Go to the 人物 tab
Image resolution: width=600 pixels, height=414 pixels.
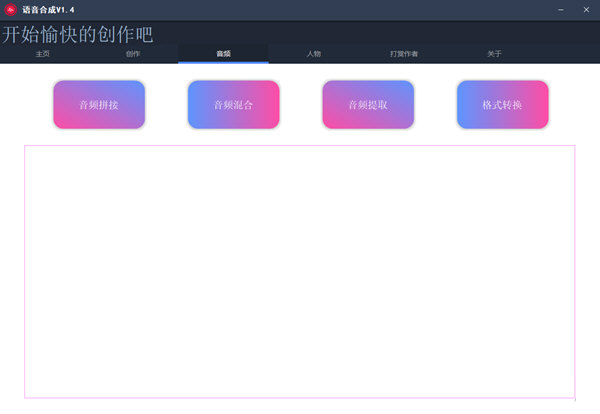[x=314, y=54]
